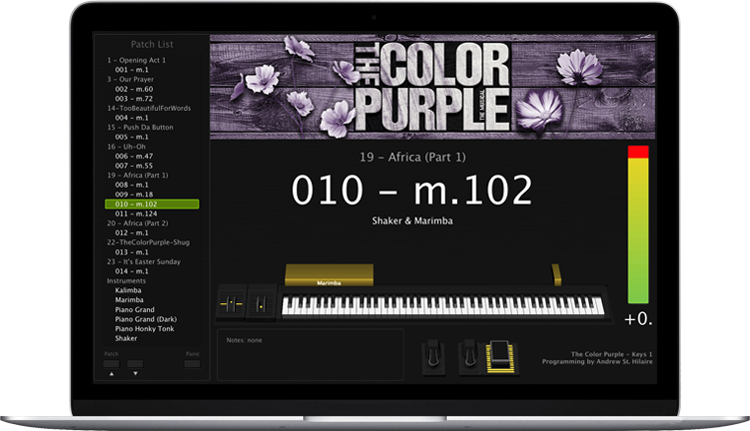Click the yellow expression pedal
The image size is (750, 431).
click(x=501, y=357)
